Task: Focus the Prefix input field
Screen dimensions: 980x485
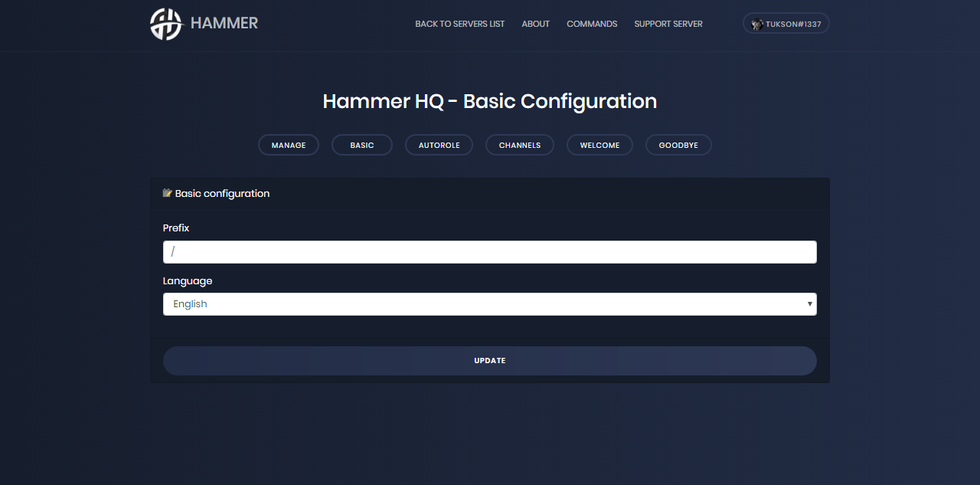Action: (489, 252)
